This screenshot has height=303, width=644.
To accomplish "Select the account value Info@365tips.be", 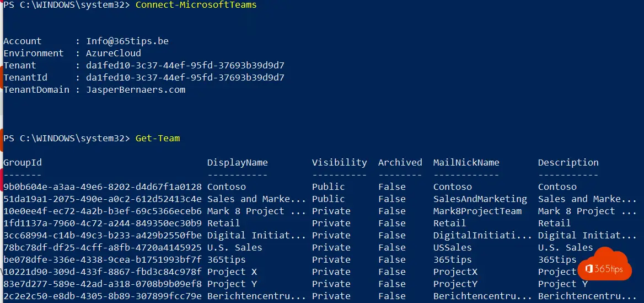I will tap(127, 41).
